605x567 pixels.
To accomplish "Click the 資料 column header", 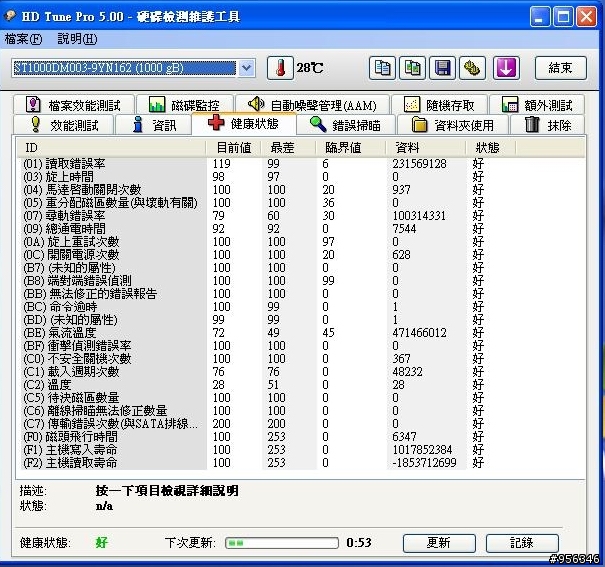I will [426, 148].
